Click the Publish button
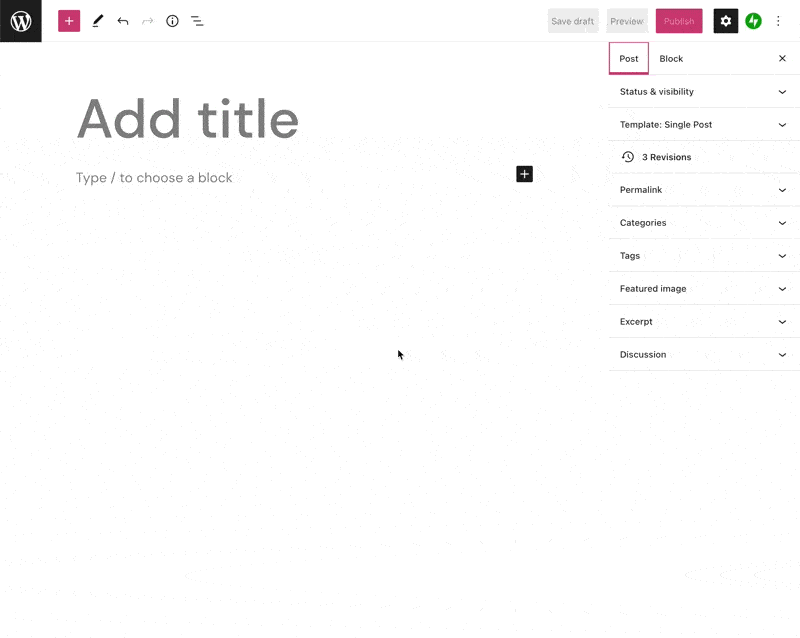This screenshot has height=638, width=800. [x=679, y=21]
